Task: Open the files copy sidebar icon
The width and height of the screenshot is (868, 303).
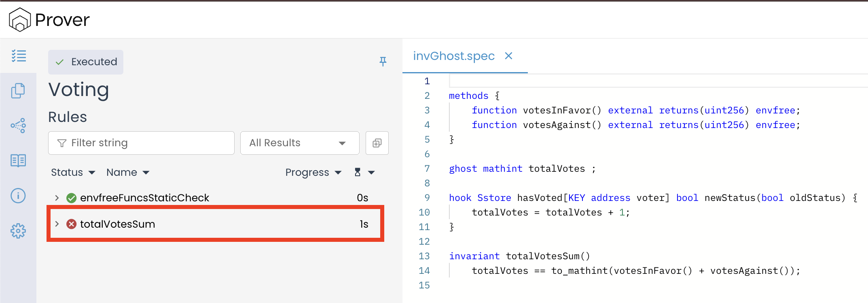Action: click(x=18, y=91)
